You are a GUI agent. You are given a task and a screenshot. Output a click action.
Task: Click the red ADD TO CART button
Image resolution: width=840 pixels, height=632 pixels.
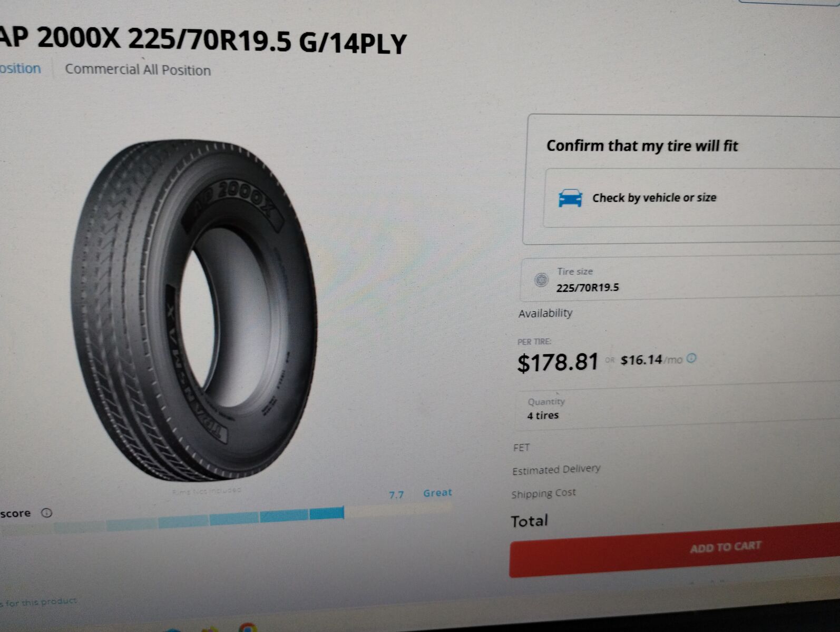[x=675, y=550]
